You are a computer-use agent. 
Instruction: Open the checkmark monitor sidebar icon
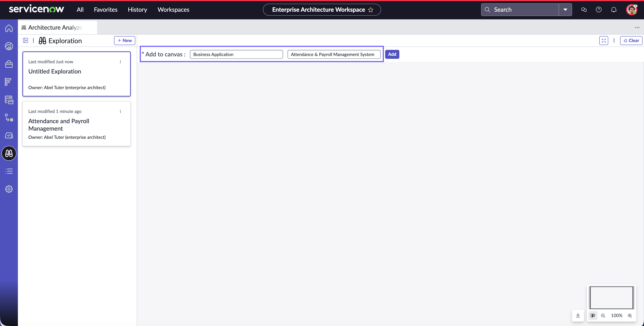pos(9,135)
